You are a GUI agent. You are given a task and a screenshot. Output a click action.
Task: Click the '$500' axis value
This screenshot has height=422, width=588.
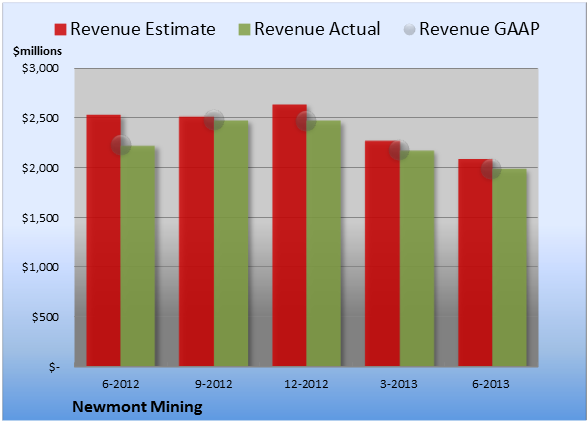click(x=45, y=317)
